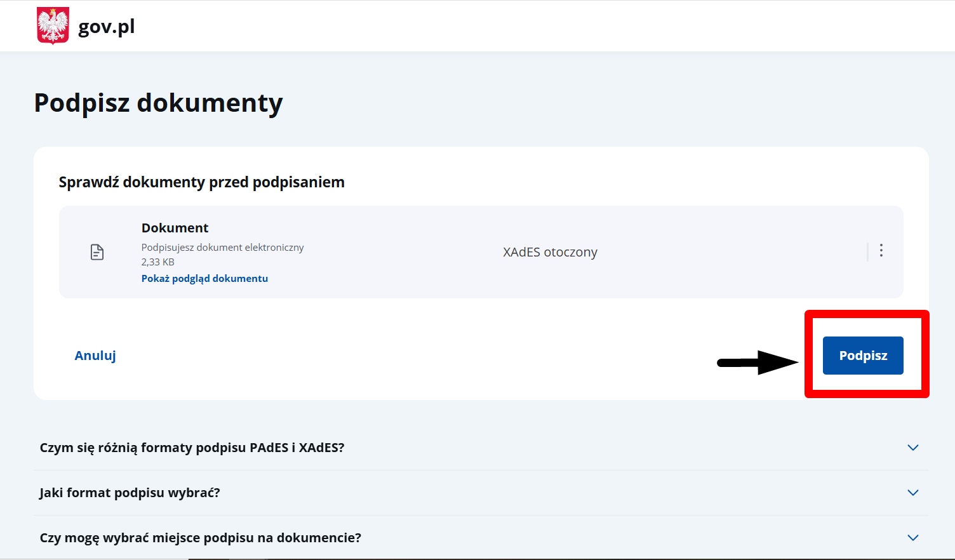Click the 'XAdES otoczony' format label
The image size is (955, 560).
550,252
